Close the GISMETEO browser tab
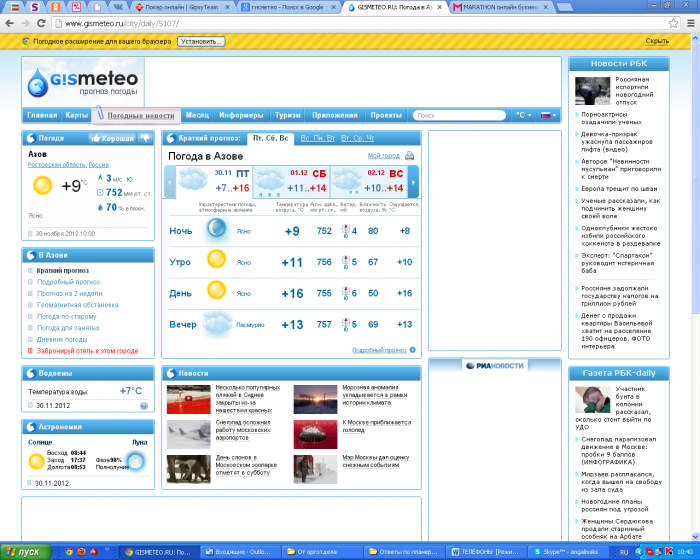The image size is (700, 560). (440, 7)
